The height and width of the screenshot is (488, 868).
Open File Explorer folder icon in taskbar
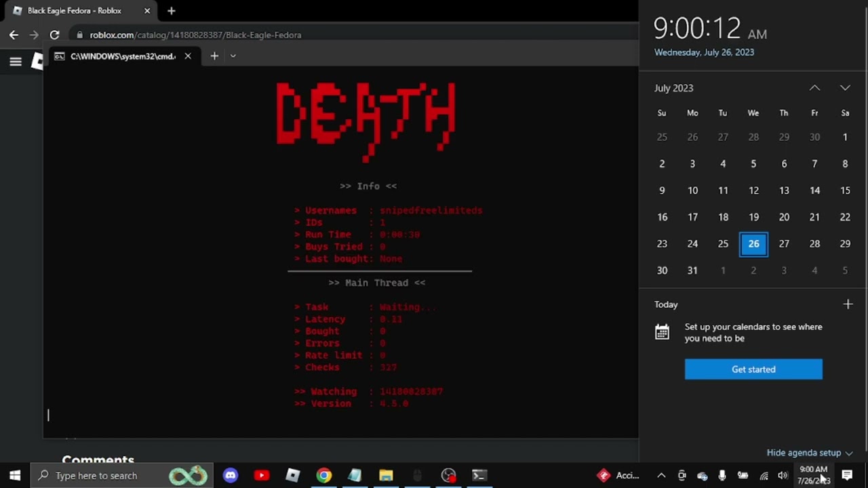(386, 476)
